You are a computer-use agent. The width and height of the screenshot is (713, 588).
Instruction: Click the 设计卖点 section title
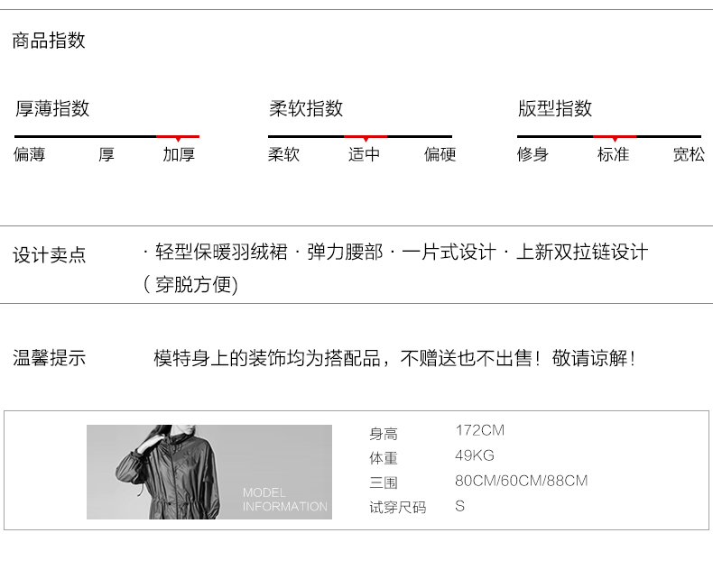tap(49, 254)
